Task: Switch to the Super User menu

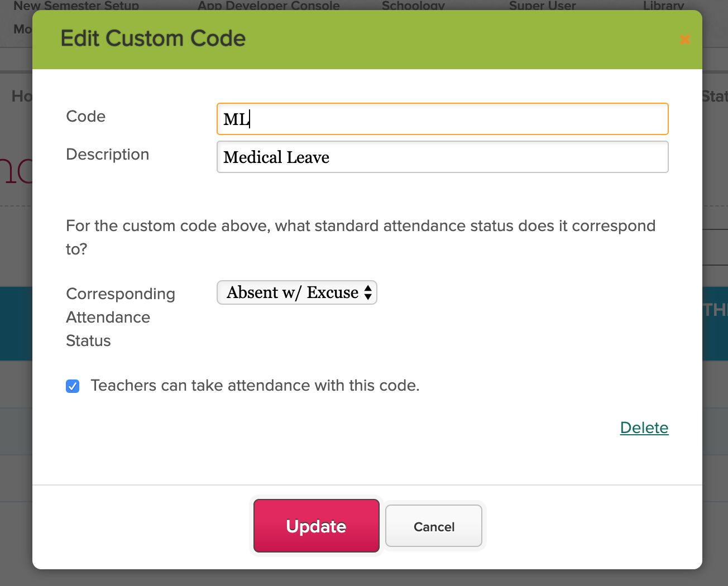Action: pyautogui.click(x=542, y=6)
